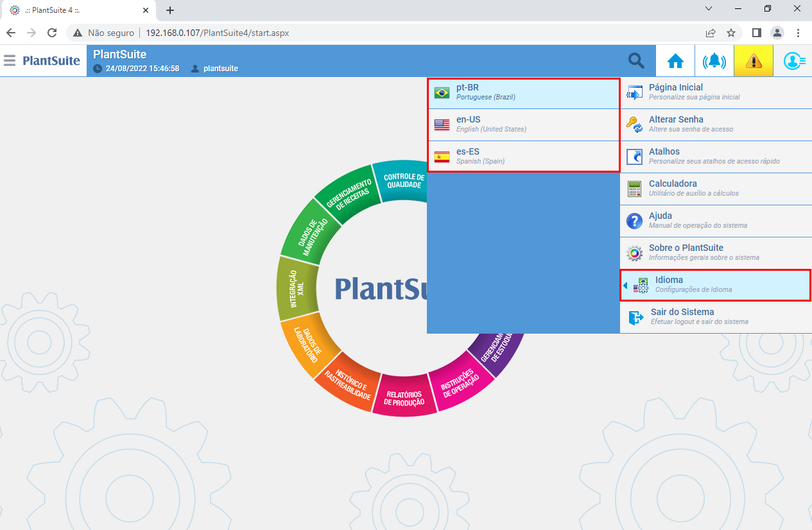Bookmark this page with the star icon
Image resolution: width=812 pixels, height=530 pixels.
pos(730,33)
